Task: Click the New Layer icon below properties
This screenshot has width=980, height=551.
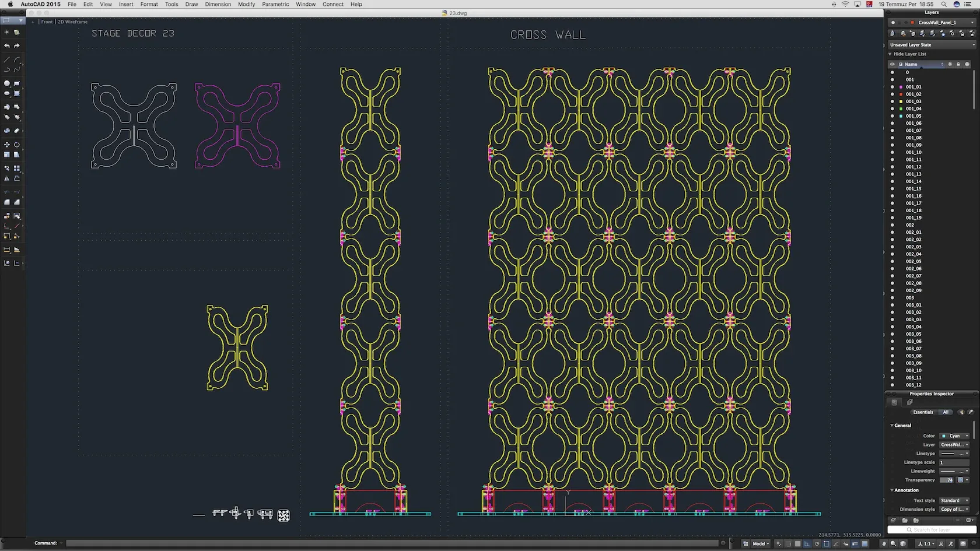Action: [x=893, y=520]
